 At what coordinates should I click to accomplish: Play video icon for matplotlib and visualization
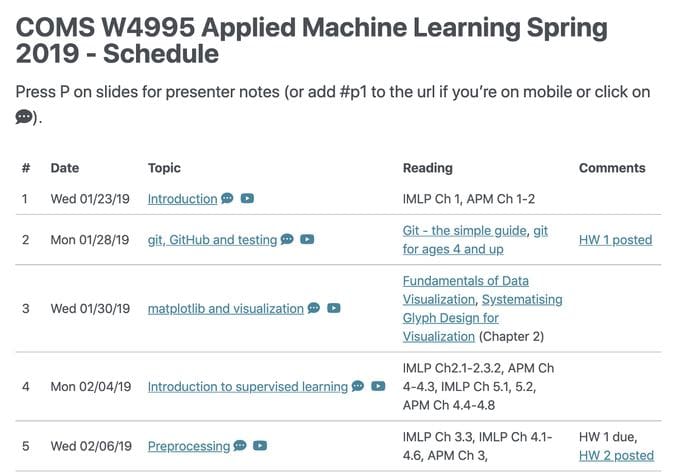tap(334, 308)
